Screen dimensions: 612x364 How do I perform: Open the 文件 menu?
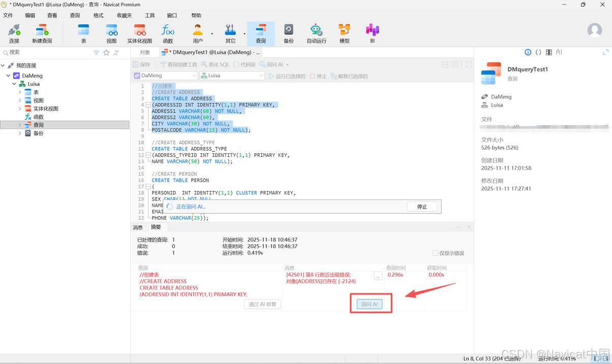(x=8, y=16)
